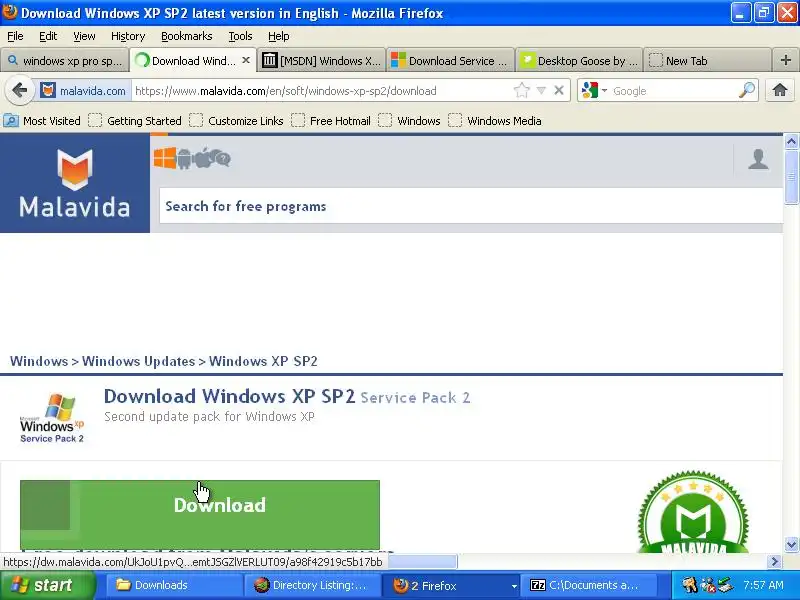The image size is (800, 600).
Task: Click the malavida.com site identity icon
Action: (48, 91)
